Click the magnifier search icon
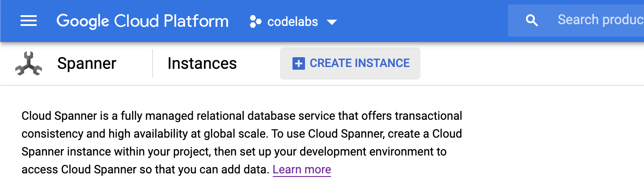 [x=532, y=21]
